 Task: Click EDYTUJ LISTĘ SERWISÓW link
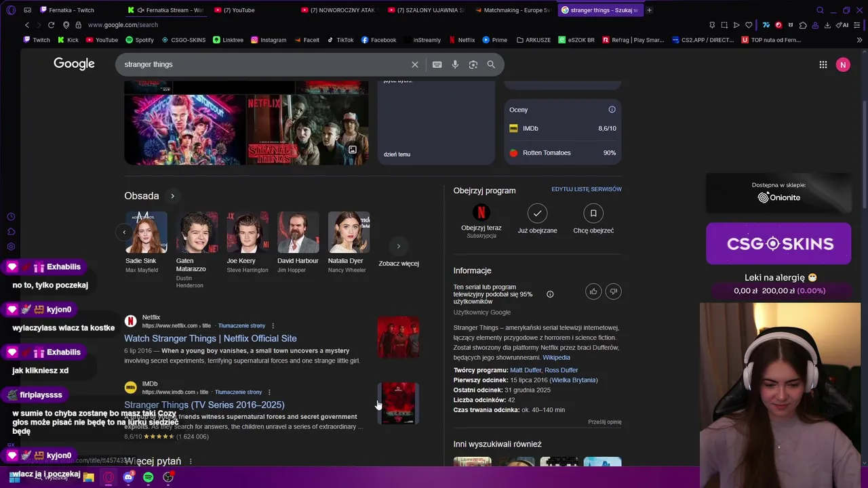point(587,189)
